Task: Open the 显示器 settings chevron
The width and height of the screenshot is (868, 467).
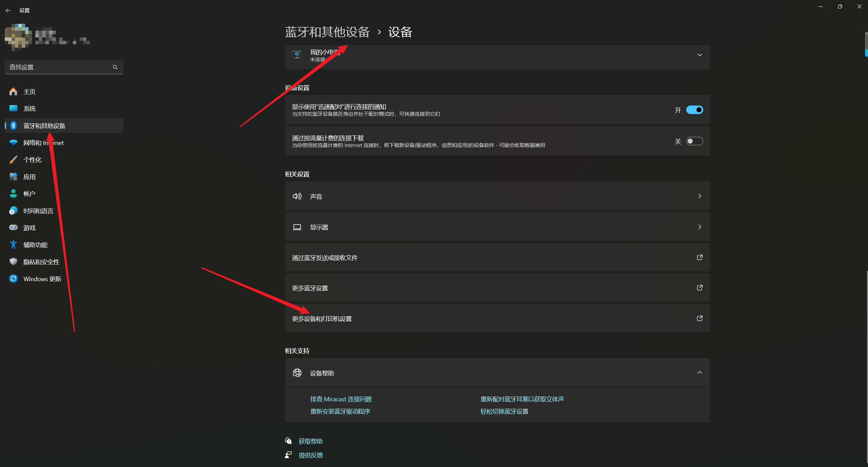Action: [700, 227]
